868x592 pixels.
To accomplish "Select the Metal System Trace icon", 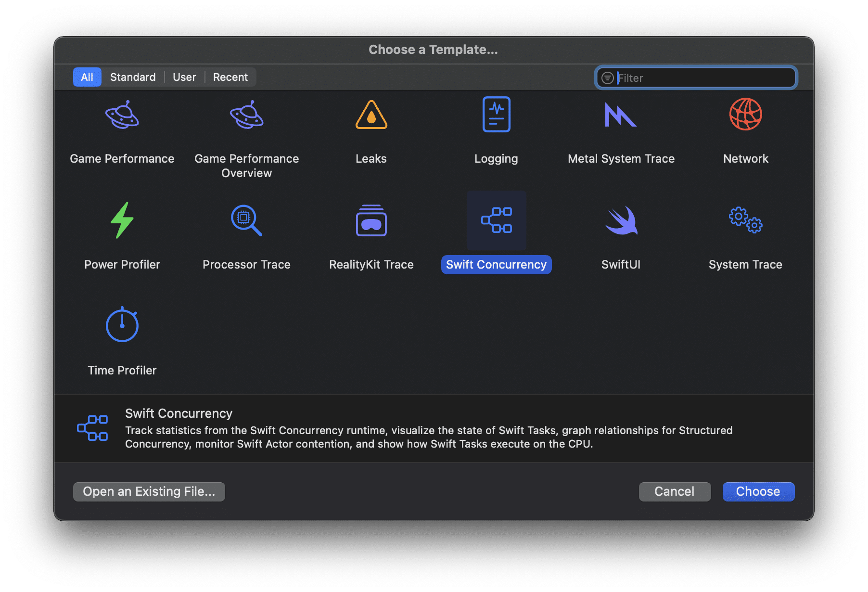I will click(x=621, y=115).
